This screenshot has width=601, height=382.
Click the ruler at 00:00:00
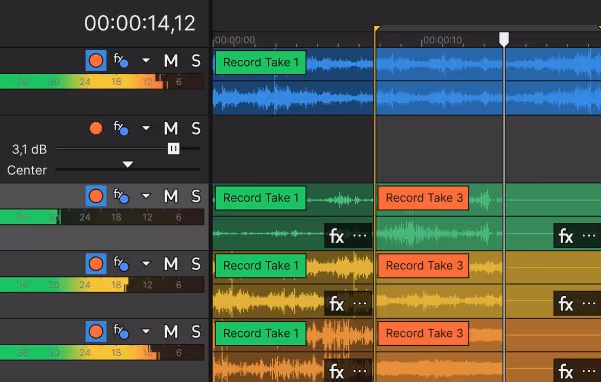[235, 40]
